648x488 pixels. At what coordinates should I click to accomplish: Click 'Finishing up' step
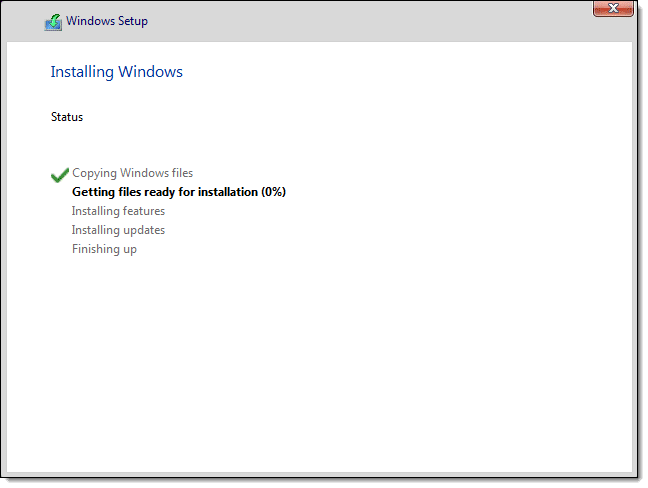[104, 249]
